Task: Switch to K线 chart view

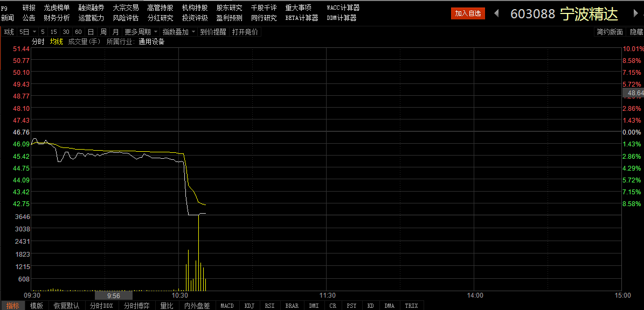Action: pos(9,32)
